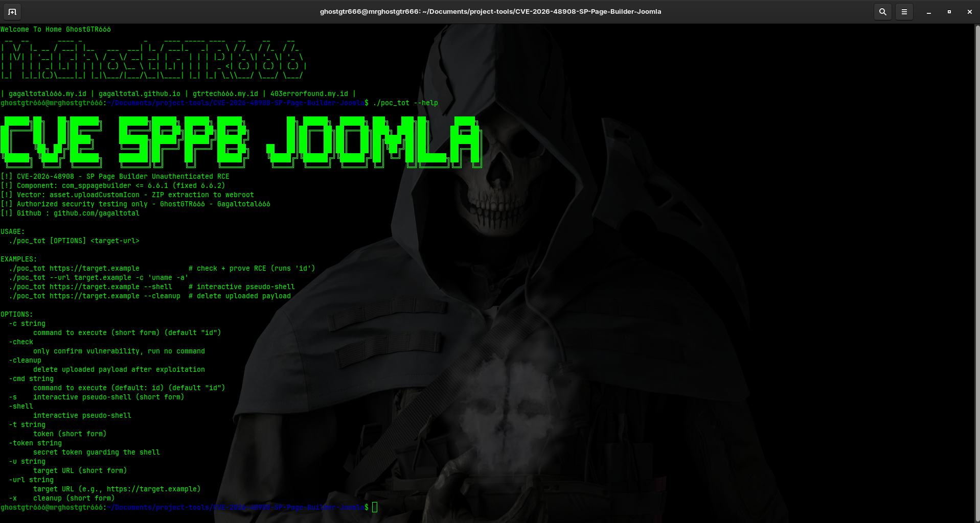Viewport: 980px width, 523px height.
Task: Minimize the terminal window
Action: 928,11
